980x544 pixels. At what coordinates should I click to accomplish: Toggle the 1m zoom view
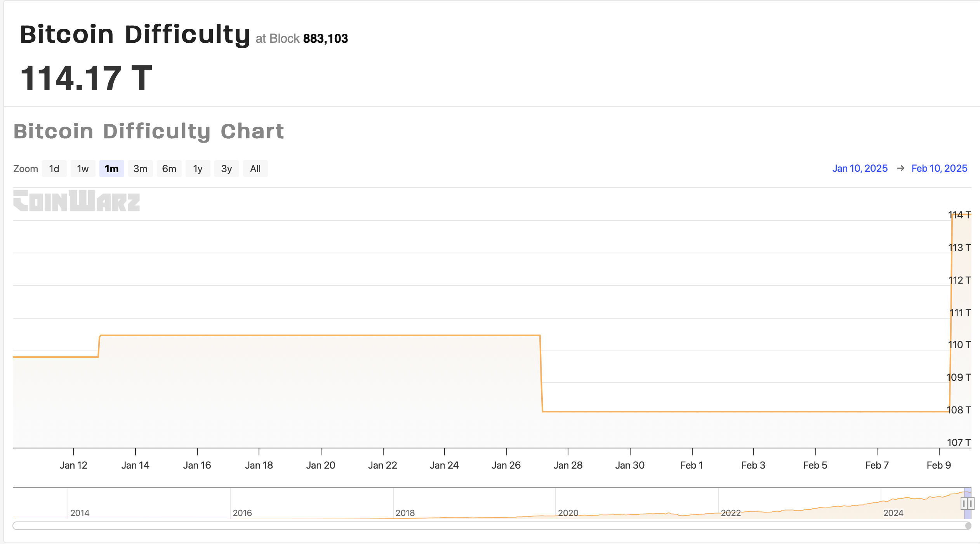tap(111, 169)
